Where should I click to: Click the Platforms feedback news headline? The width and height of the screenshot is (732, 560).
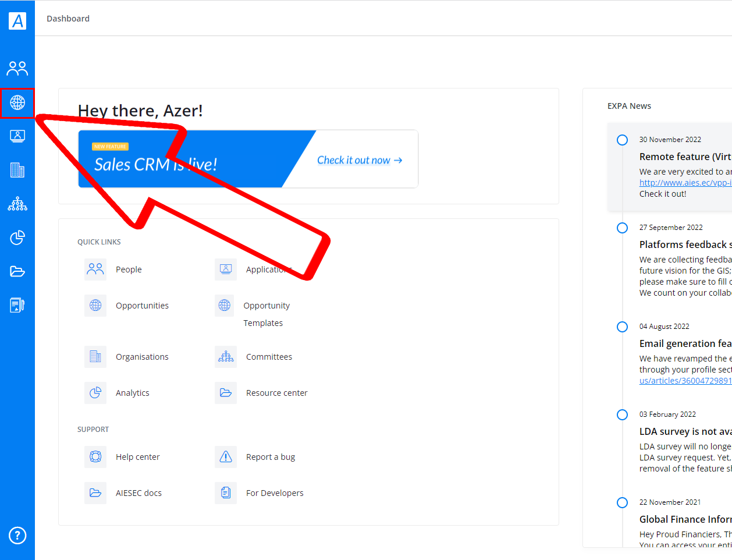[x=685, y=244]
